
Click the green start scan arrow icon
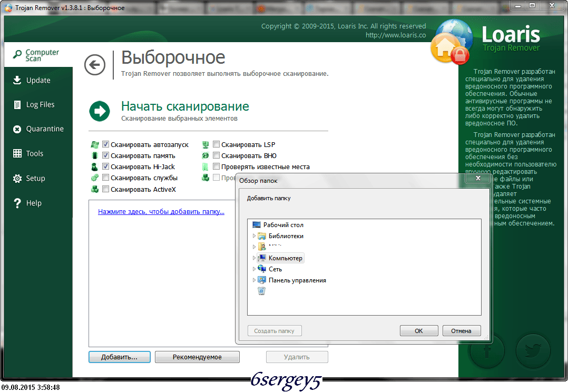click(x=99, y=111)
